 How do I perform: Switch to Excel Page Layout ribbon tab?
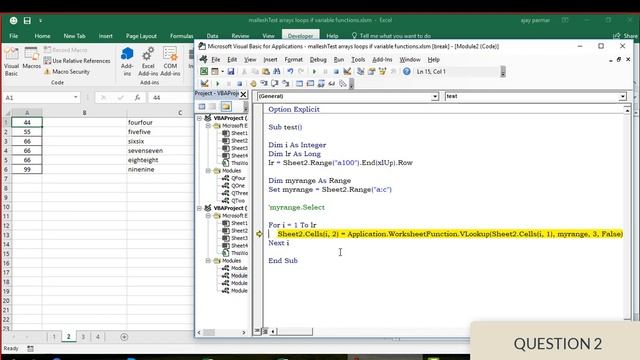pyautogui.click(x=141, y=36)
